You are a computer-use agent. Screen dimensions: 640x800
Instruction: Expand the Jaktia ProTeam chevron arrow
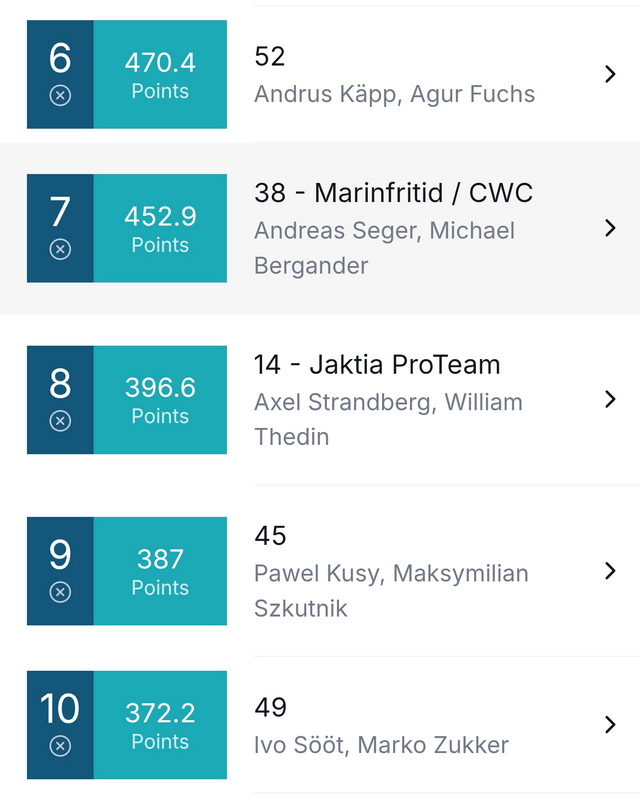(610, 399)
